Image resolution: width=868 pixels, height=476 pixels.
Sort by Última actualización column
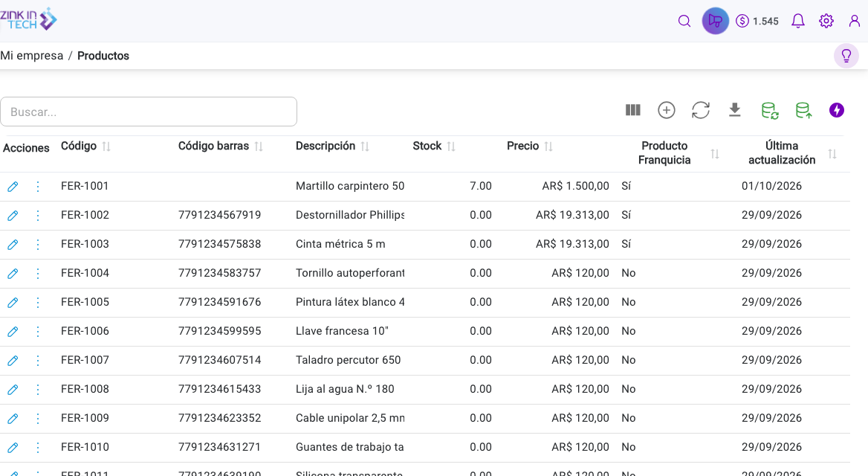[x=832, y=154]
